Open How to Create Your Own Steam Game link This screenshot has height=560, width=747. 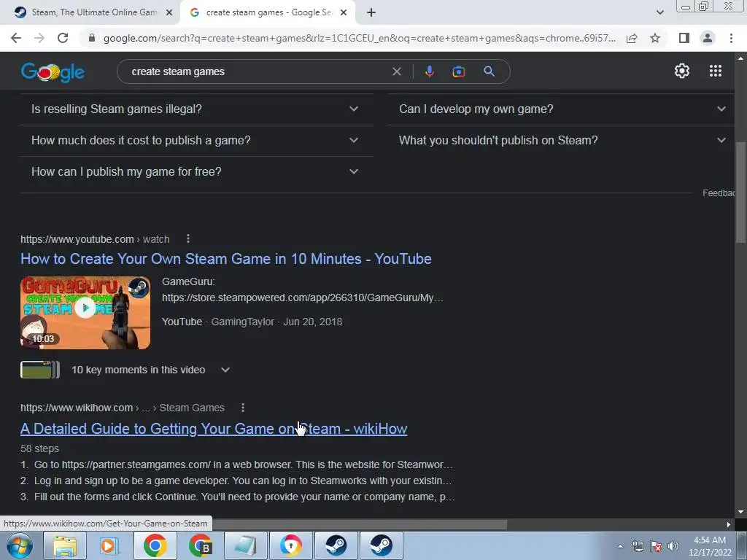[x=226, y=259]
